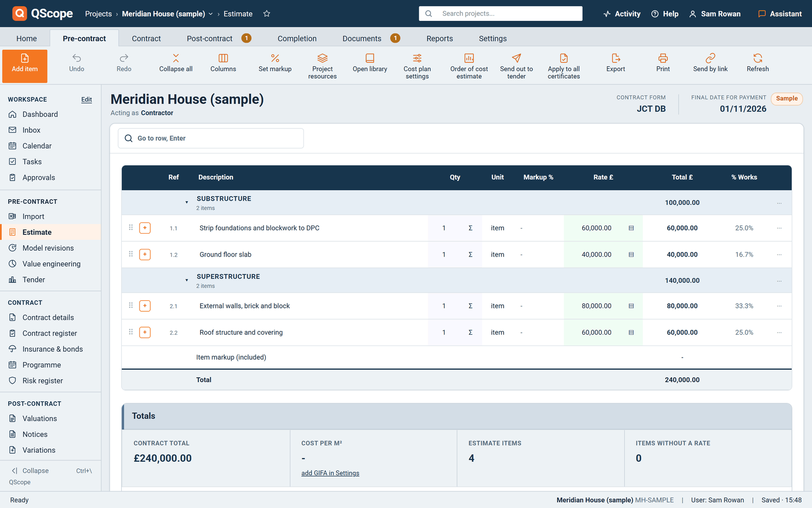This screenshot has width=812, height=508.
Task: Go to the Reports tab
Action: click(439, 39)
